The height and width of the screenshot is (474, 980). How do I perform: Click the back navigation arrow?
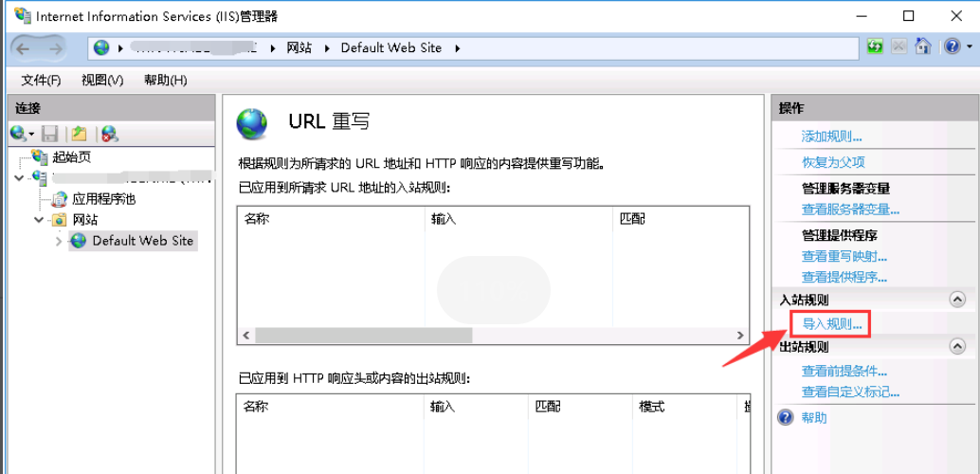pos(26,48)
